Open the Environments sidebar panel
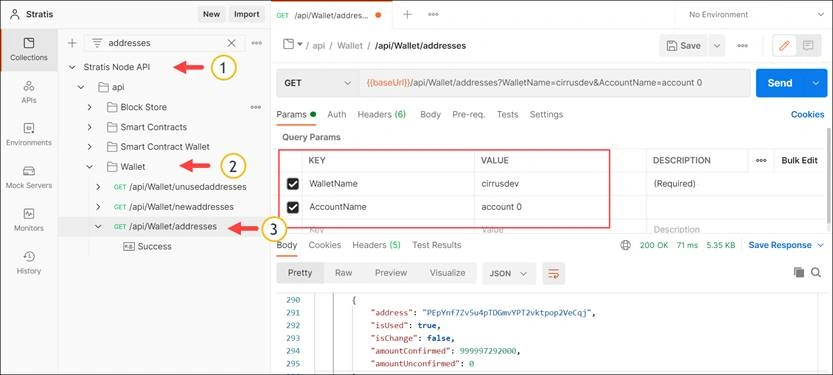 [x=29, y=135]
